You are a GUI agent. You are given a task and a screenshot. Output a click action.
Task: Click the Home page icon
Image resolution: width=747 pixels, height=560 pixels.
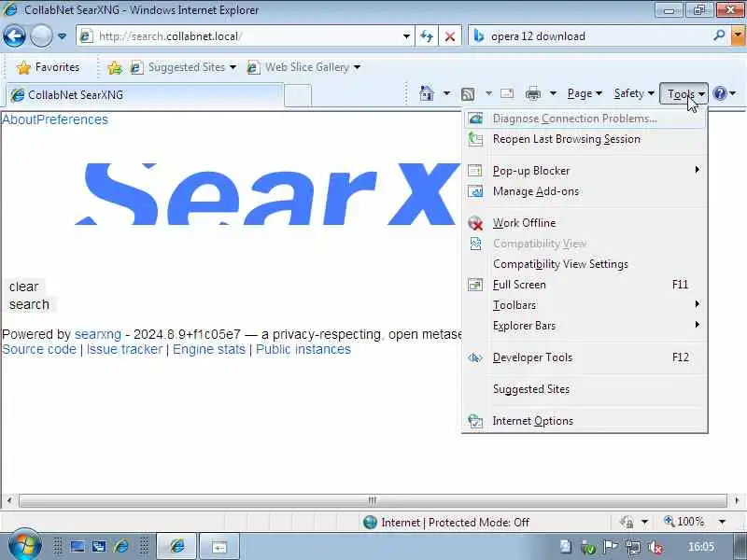click(427, 93)
